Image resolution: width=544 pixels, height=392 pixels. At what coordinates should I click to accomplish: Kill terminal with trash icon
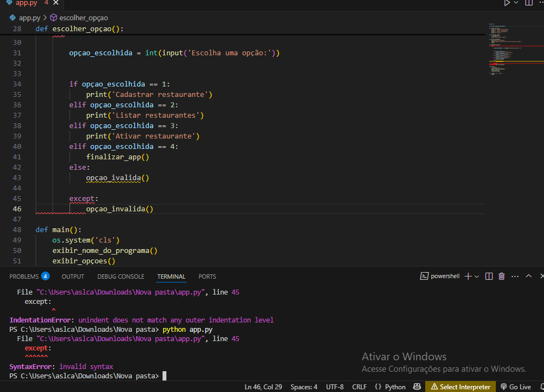click(502, 276)
